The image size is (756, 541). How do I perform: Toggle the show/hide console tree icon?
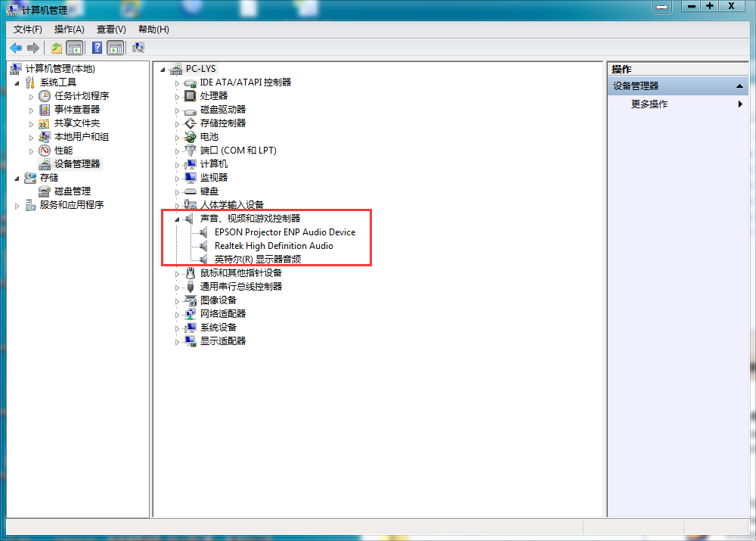click(75, 48)
